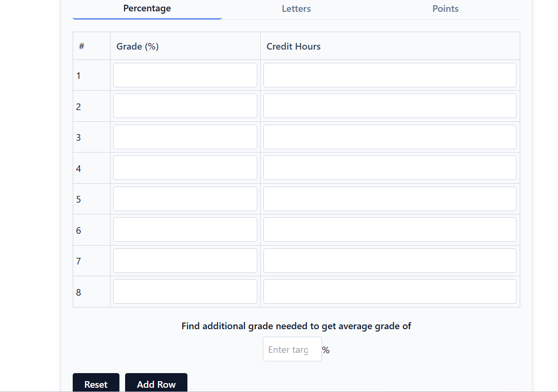Click the Credit Hours field in row 3
558x392 pixels.
pyautogui.click(x=389, y=136)
